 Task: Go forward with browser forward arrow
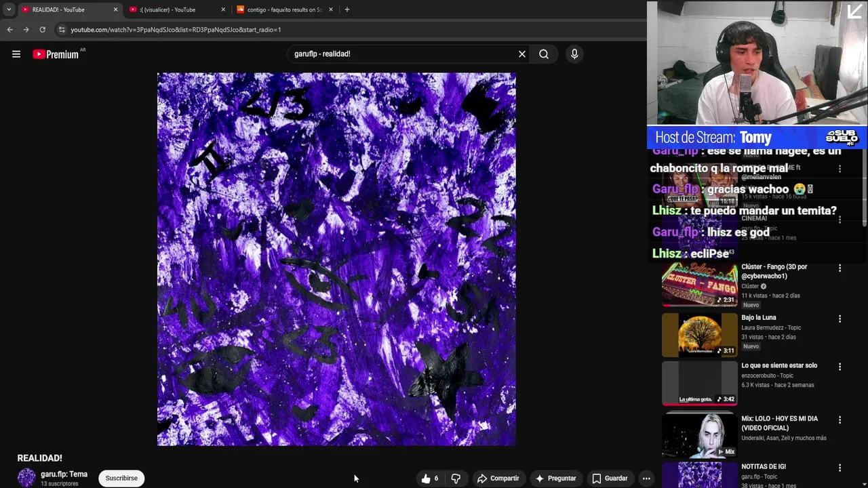pos(26,30)
